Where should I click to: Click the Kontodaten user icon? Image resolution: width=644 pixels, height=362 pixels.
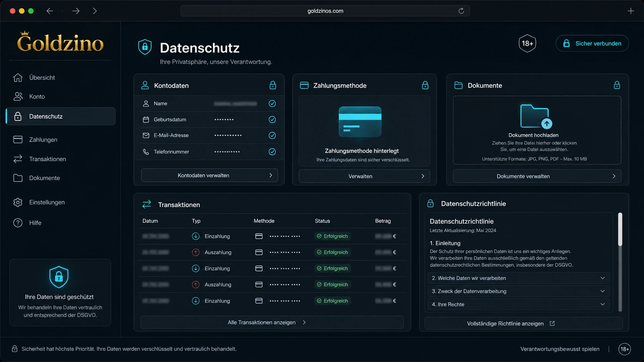click(x=145, y=85)
